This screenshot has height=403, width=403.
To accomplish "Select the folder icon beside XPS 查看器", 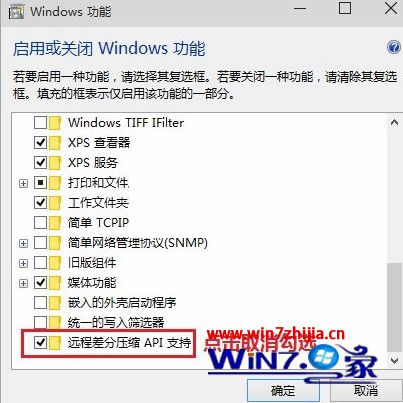I will click(x=55, y=143).
